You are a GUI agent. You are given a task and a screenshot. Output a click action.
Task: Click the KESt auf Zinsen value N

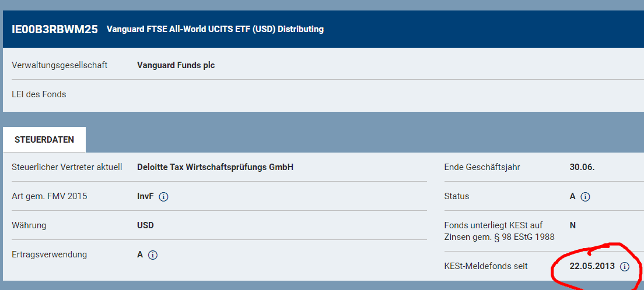573,225
